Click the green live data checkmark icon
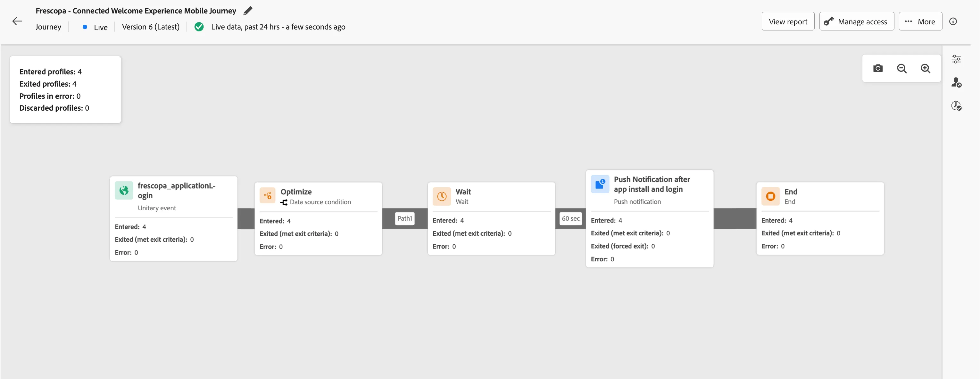980x379 pixels. (199, 27)
